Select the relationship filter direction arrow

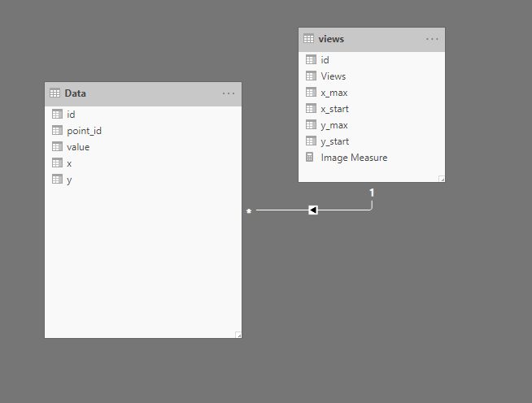pos(313,210)
